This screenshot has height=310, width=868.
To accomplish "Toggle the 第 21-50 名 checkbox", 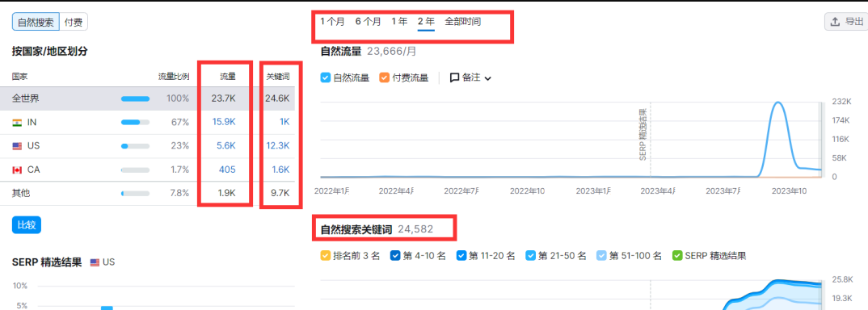I will click(x=530, y=256).
